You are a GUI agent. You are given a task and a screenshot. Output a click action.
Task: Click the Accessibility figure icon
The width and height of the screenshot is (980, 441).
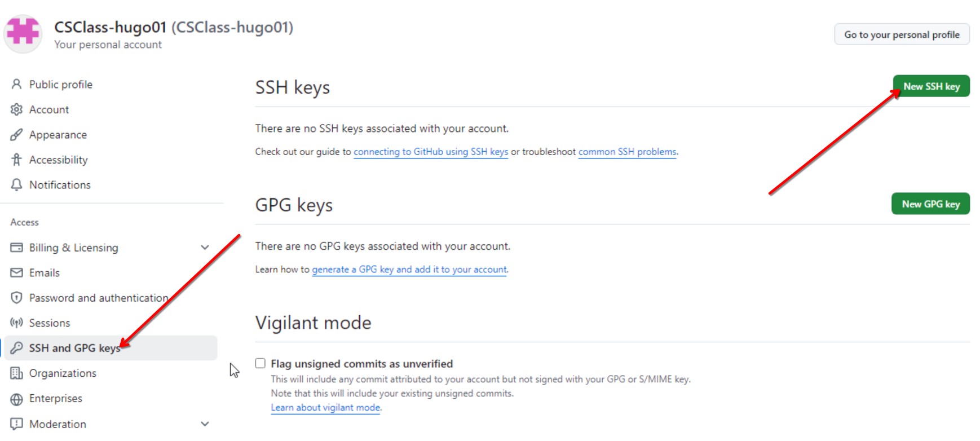click(x=17, y=160)
